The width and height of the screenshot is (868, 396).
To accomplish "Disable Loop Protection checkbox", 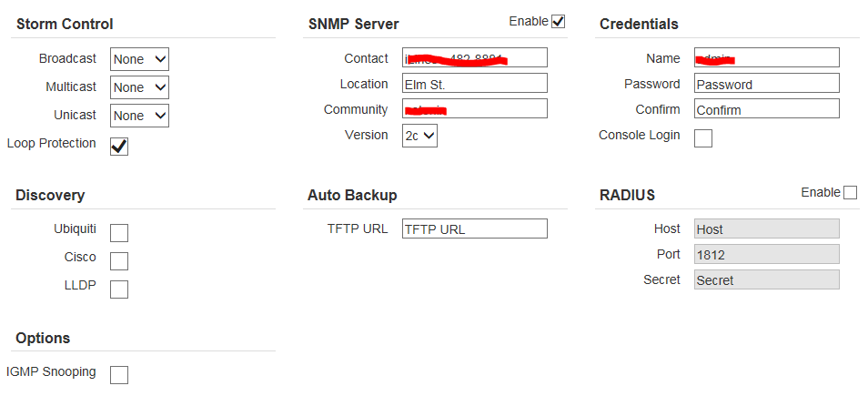I will point(119,147).
